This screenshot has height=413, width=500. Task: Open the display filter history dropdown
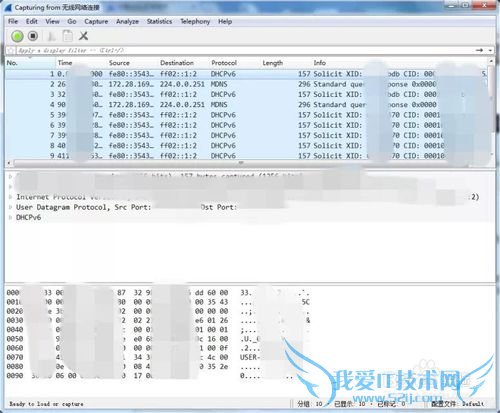[490, 51]
